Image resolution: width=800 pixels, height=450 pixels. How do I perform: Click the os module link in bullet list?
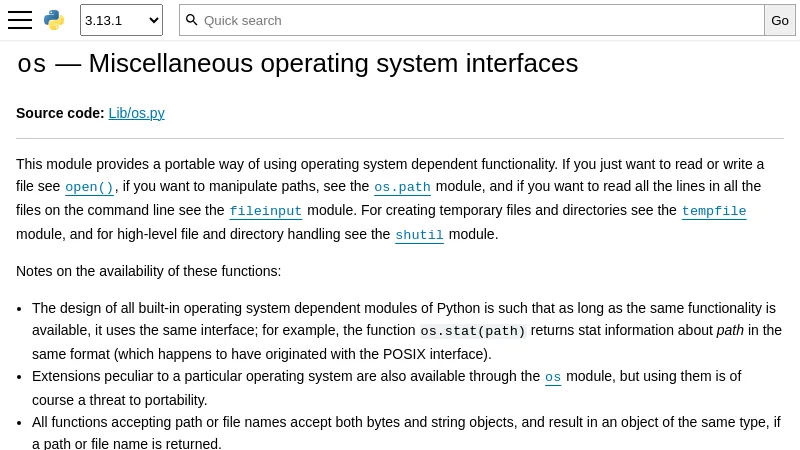(553, 377)
